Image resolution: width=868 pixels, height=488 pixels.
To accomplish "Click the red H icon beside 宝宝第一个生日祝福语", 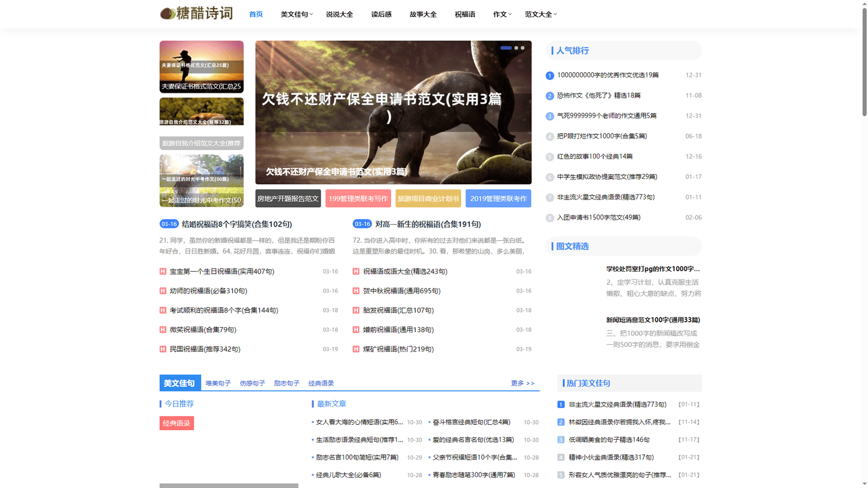I will pos(163,272).
